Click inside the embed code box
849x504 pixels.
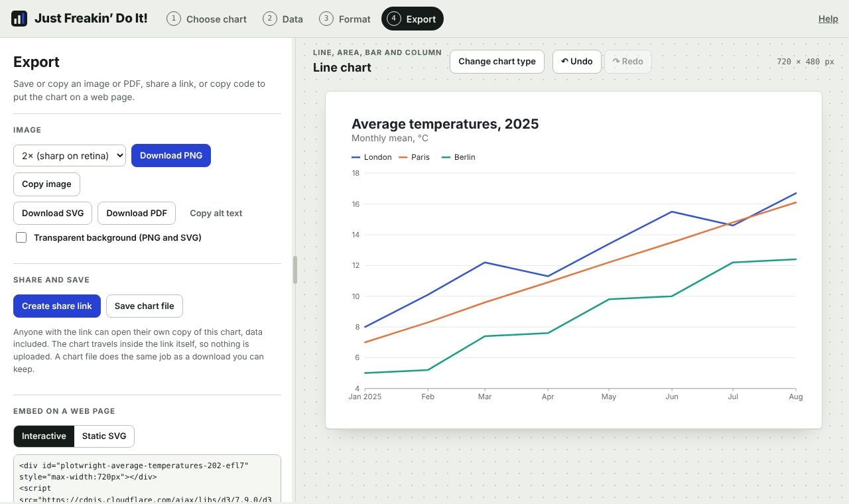147,477
